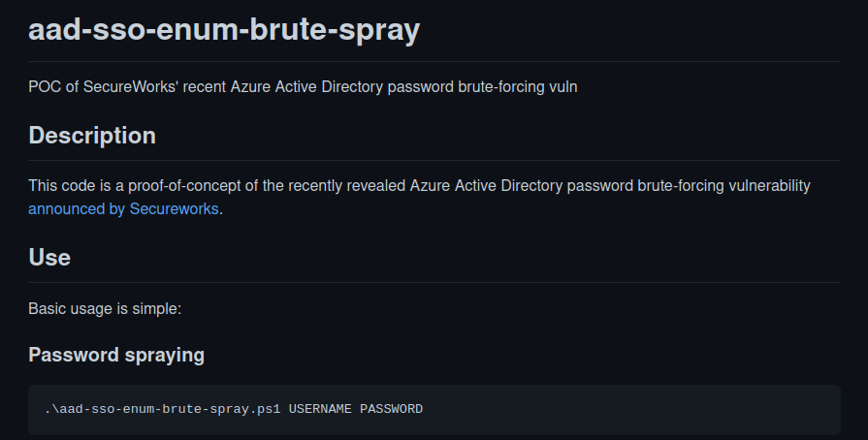
Task: Click the divider line under Use heading
Action: coord(434,283)
